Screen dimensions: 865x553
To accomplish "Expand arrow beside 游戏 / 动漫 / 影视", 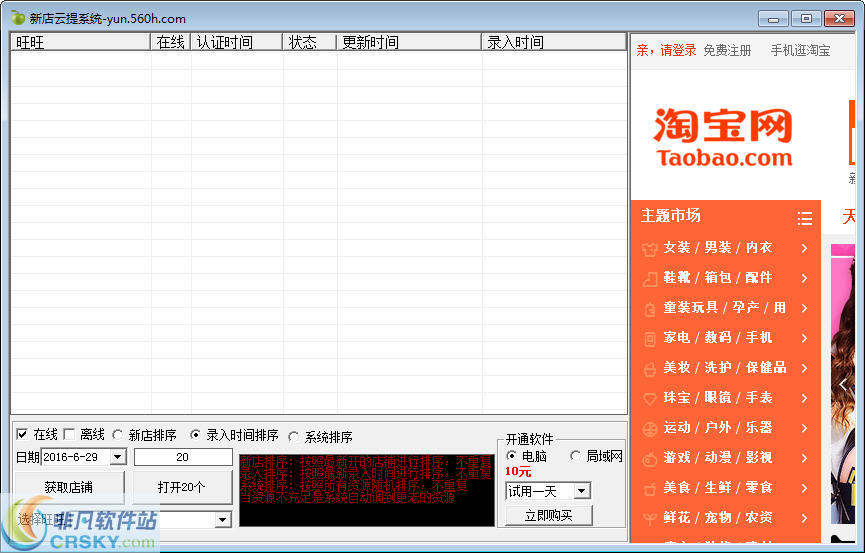I will 804,458.
